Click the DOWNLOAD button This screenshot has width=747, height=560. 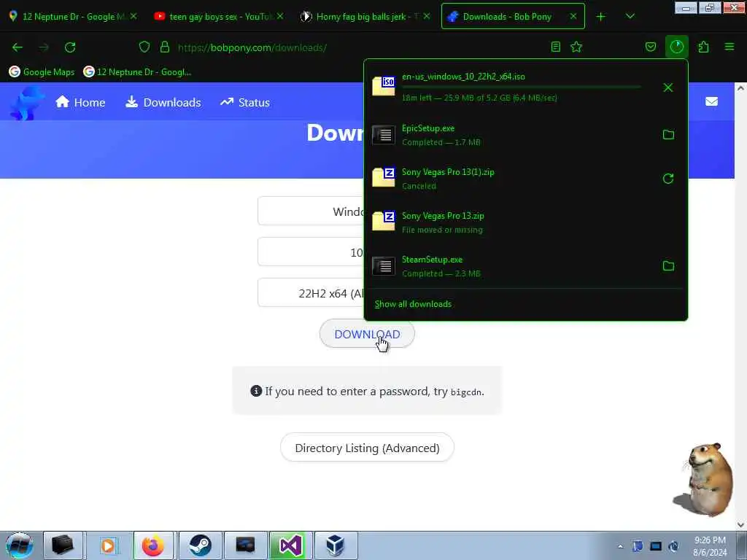(367, 334)
